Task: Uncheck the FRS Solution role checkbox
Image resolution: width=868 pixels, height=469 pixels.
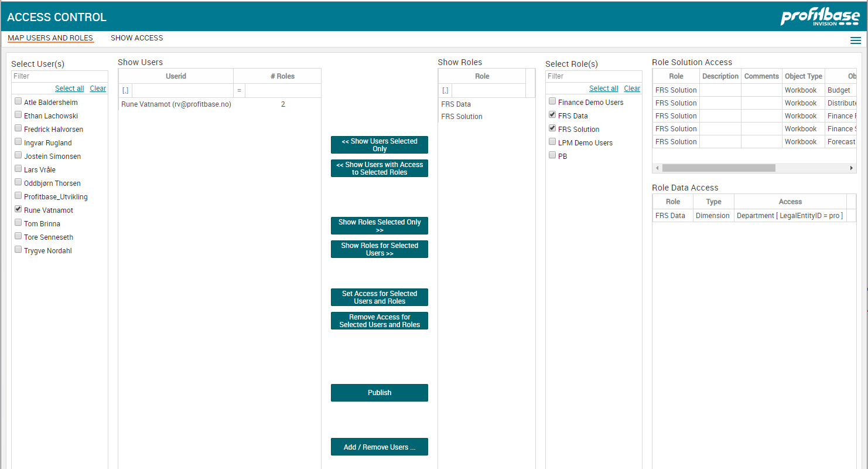Action: (552, 128)
